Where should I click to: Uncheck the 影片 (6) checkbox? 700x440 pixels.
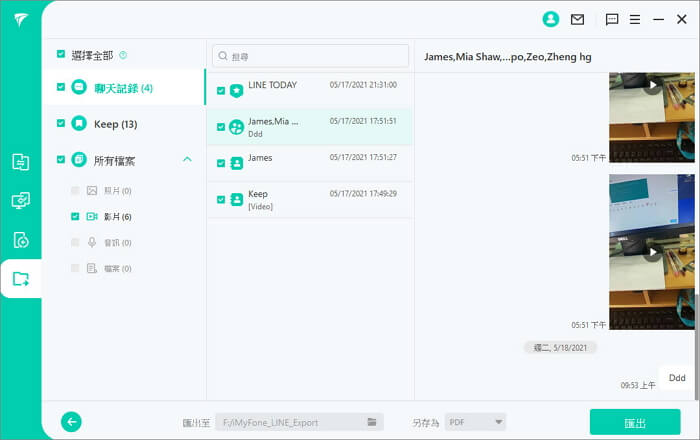[75, 216]
